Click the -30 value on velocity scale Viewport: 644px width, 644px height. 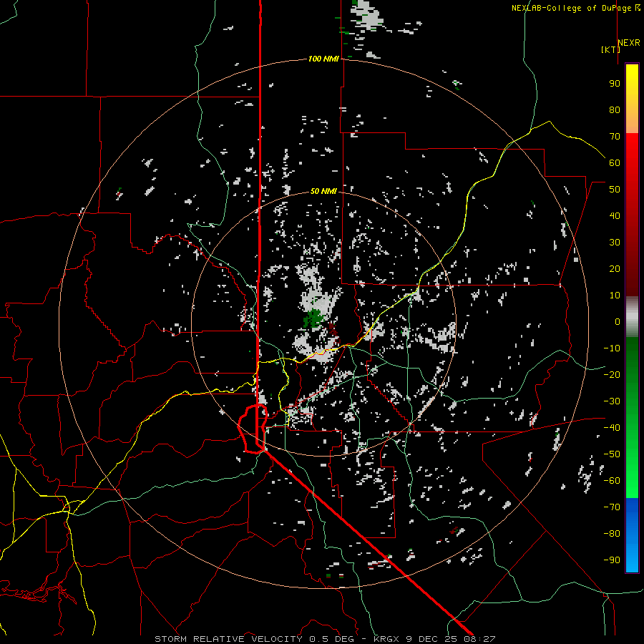coord(612,401)
